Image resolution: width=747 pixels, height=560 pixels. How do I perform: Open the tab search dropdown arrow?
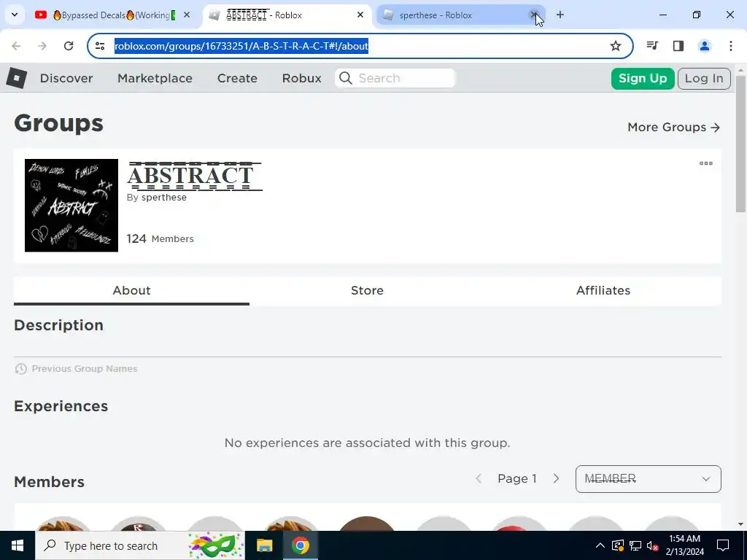[15, 15]
